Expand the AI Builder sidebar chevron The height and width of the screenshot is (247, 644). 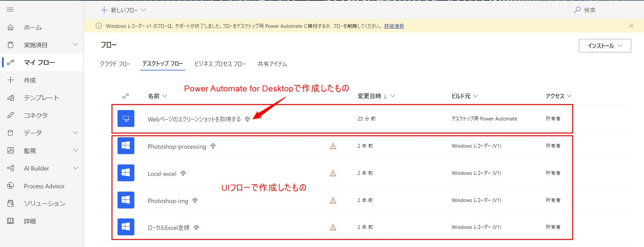76,168
